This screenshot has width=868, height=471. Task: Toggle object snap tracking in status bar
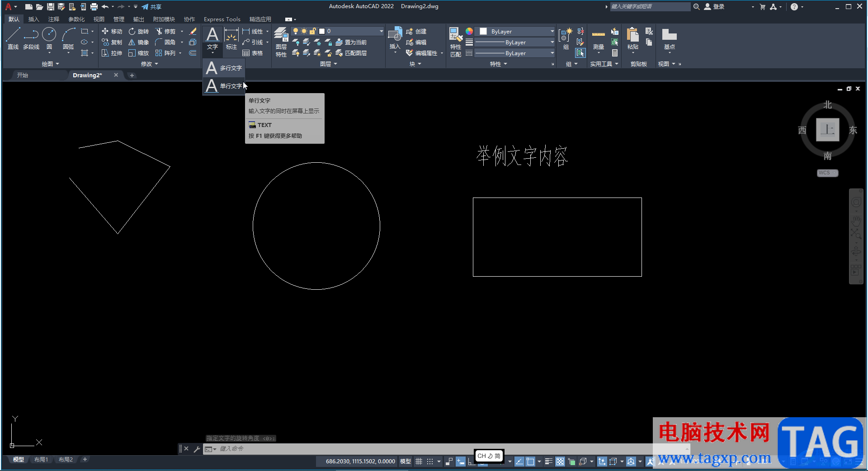coord(519,462)
